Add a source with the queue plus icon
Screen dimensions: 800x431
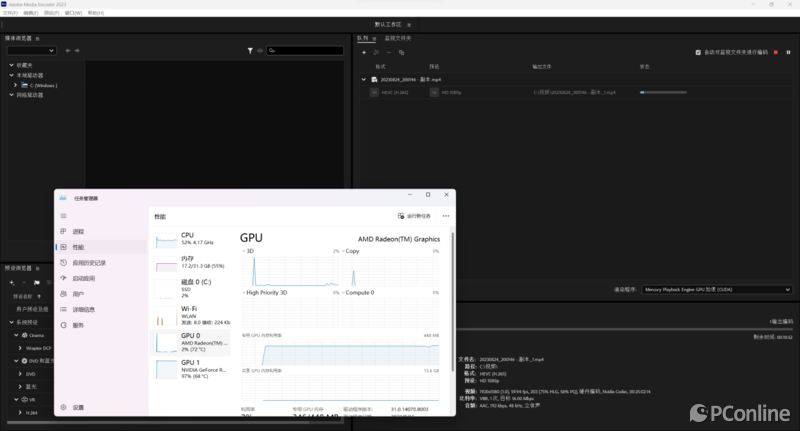point(364,53)
